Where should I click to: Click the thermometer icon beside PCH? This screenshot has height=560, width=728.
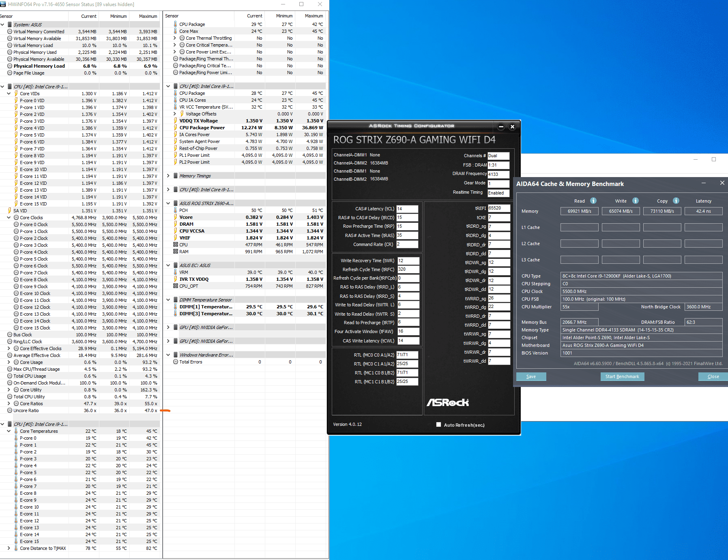click(176, 210)
